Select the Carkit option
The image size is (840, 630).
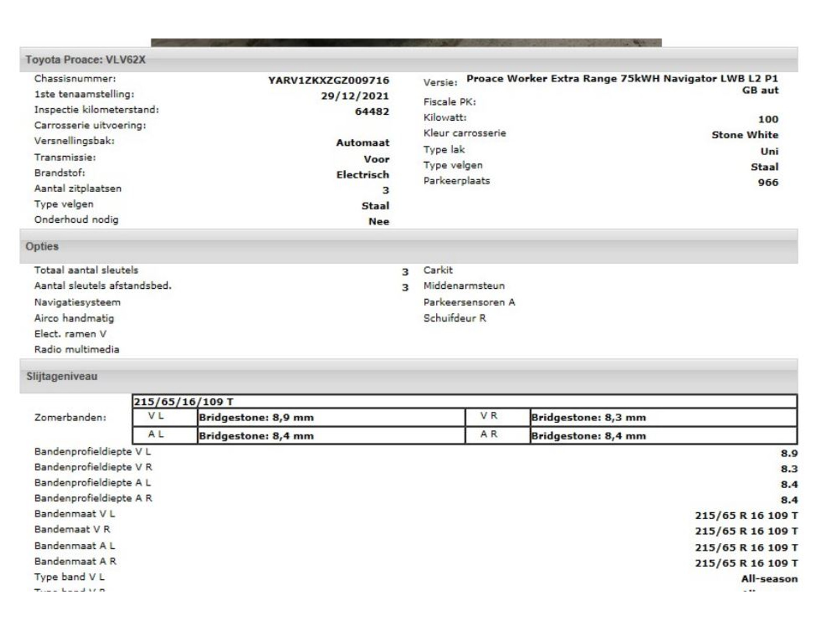[438, 270]
